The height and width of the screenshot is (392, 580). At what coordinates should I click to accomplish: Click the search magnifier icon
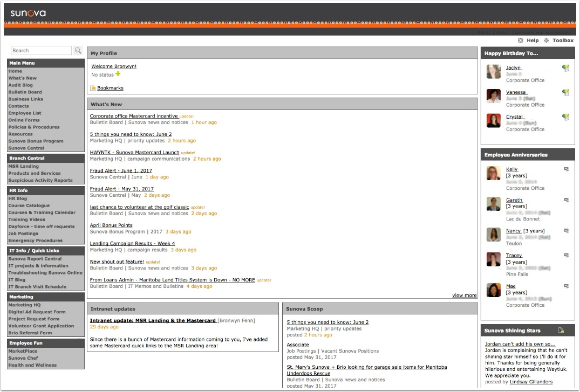(x=78, y=50)
